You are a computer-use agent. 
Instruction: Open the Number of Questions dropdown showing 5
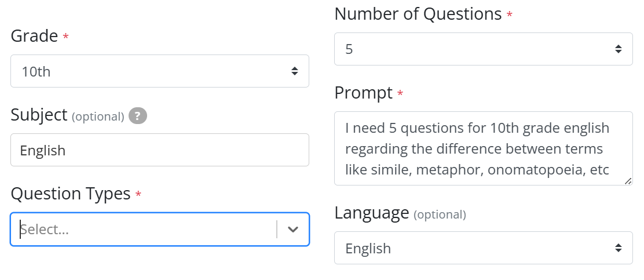[484, 49]
